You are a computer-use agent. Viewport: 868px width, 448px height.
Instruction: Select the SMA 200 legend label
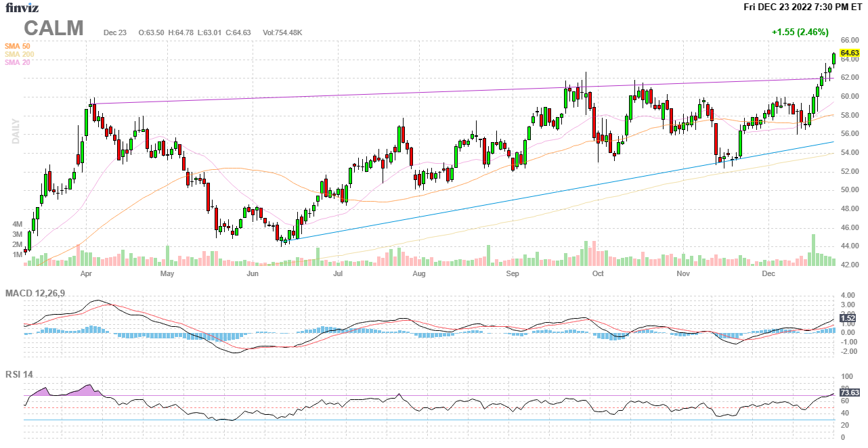click(19, 54)
